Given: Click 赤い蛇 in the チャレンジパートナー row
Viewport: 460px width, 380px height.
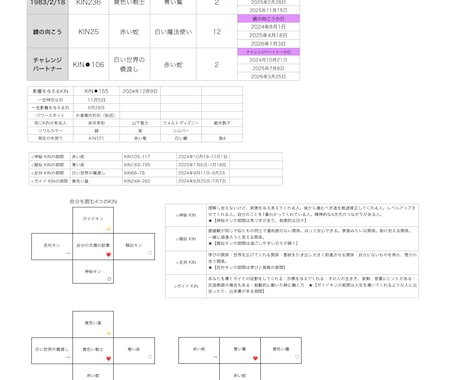Looking at the screenshot, I should coord(173,65).
